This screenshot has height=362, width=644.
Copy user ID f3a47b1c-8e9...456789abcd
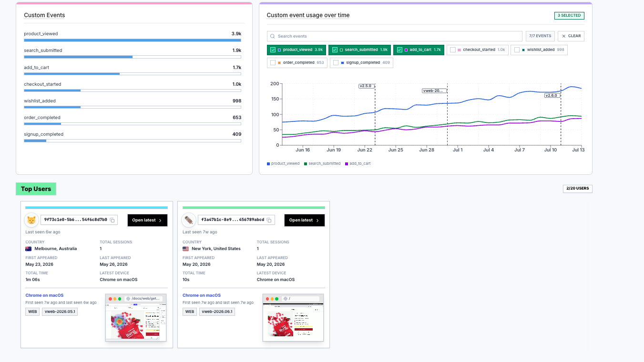pyautogui.click(x=269, y=220)
